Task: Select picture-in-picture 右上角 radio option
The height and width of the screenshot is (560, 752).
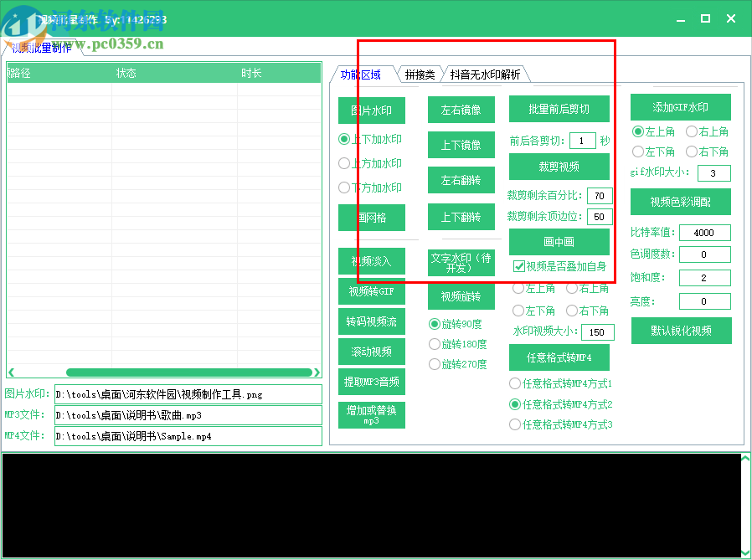Action: coord(588,288)
